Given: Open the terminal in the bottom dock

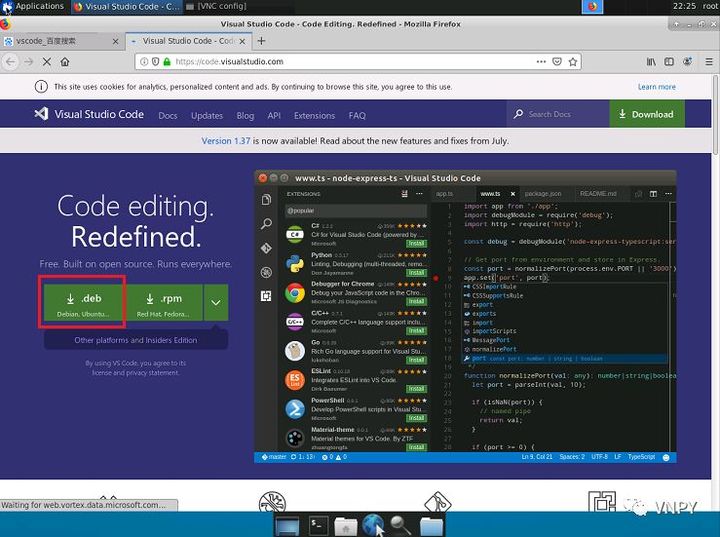Looking at the screenshot, I should click(x=318, y=525).
